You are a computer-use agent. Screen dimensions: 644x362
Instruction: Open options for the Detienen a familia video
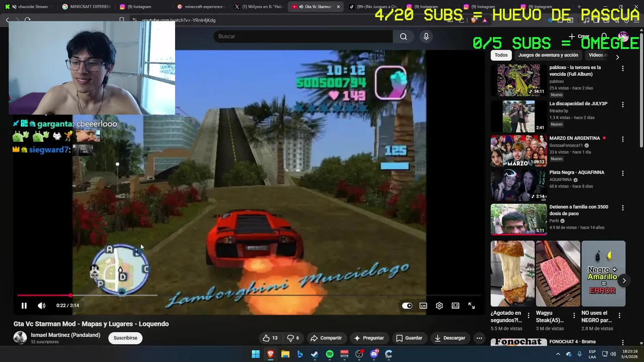tap(623, 208)
